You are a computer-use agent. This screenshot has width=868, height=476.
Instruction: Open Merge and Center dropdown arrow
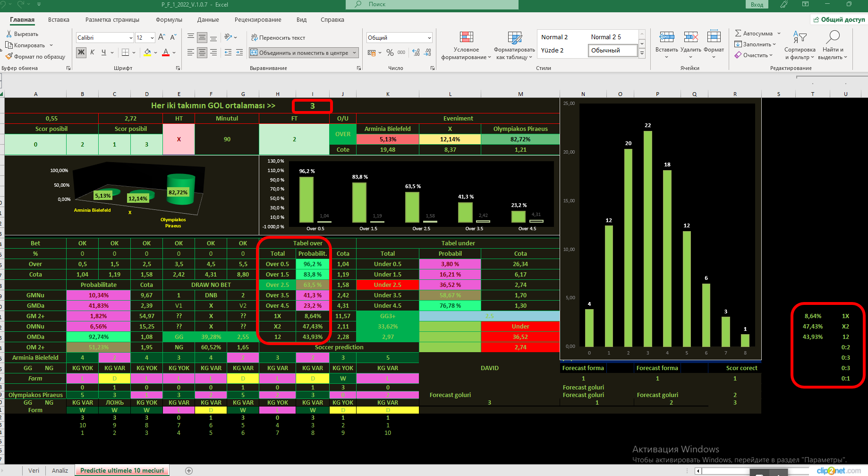[x=355, y=52]
